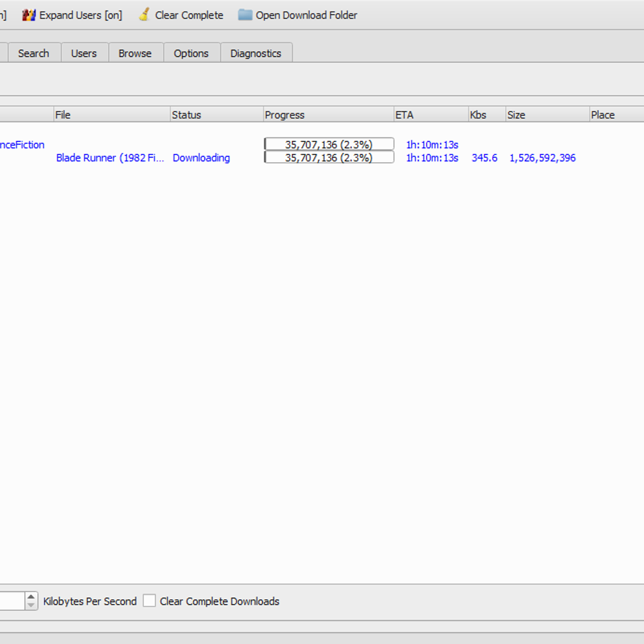
Task: Click Open Download Folder label
Action: coord(306,15)
